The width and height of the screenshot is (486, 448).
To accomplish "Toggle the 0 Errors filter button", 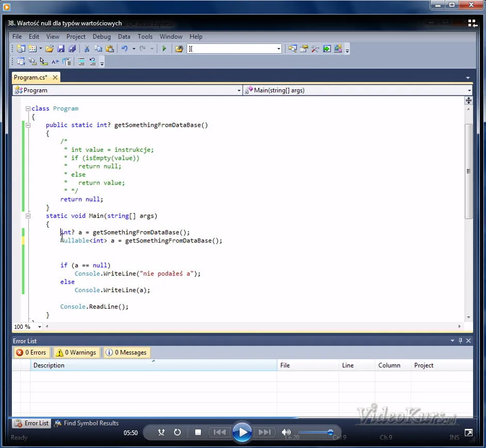I will click(32, 352).
